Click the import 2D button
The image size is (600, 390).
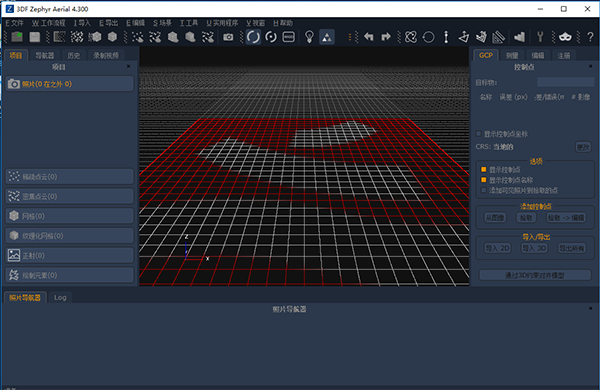click(x=497, y=248)
